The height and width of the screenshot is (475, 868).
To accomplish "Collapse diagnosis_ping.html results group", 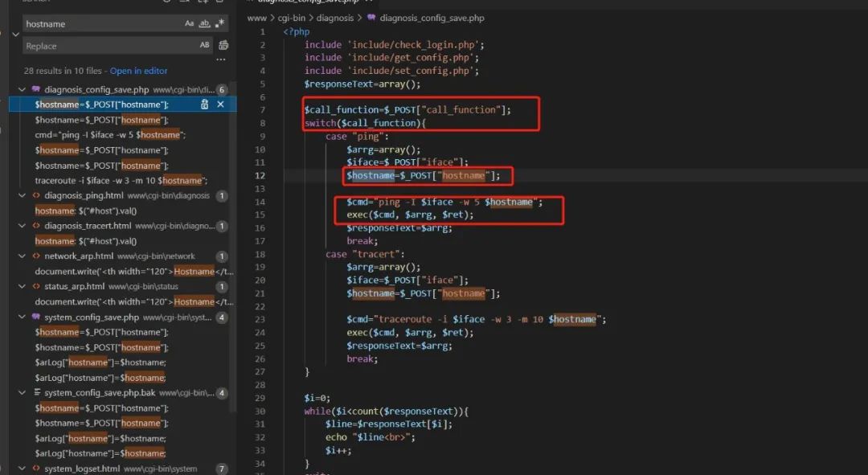I will click(23, 195).
